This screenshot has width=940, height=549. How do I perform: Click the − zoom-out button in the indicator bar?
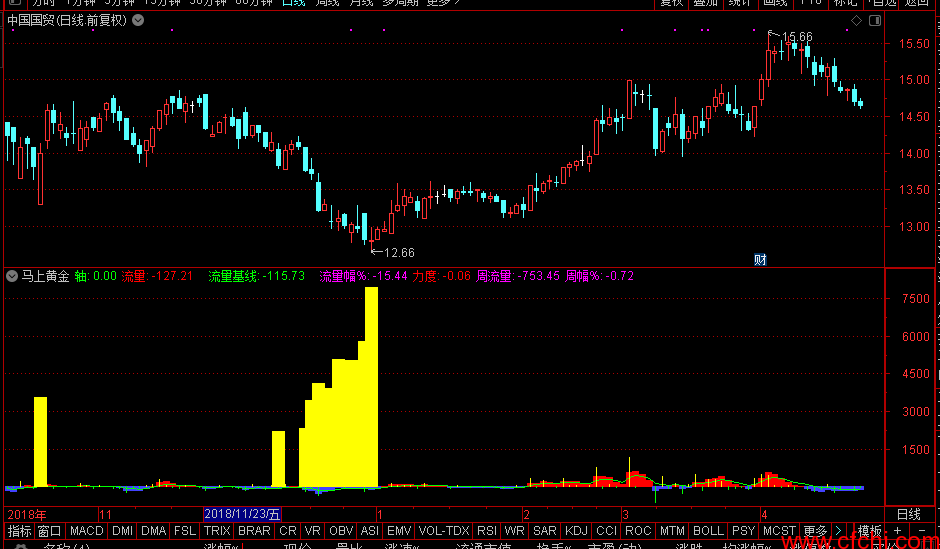922,530
